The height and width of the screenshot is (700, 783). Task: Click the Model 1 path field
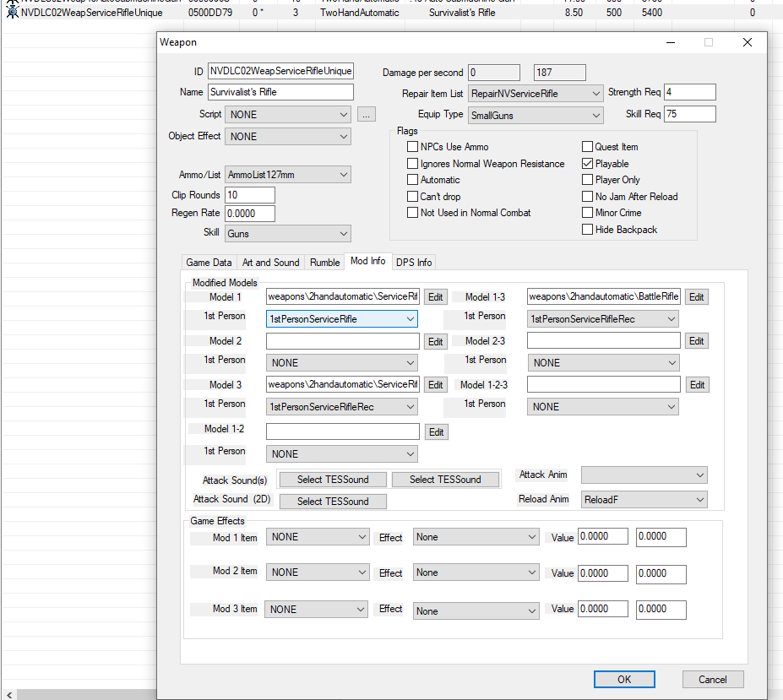click(343, 296)
